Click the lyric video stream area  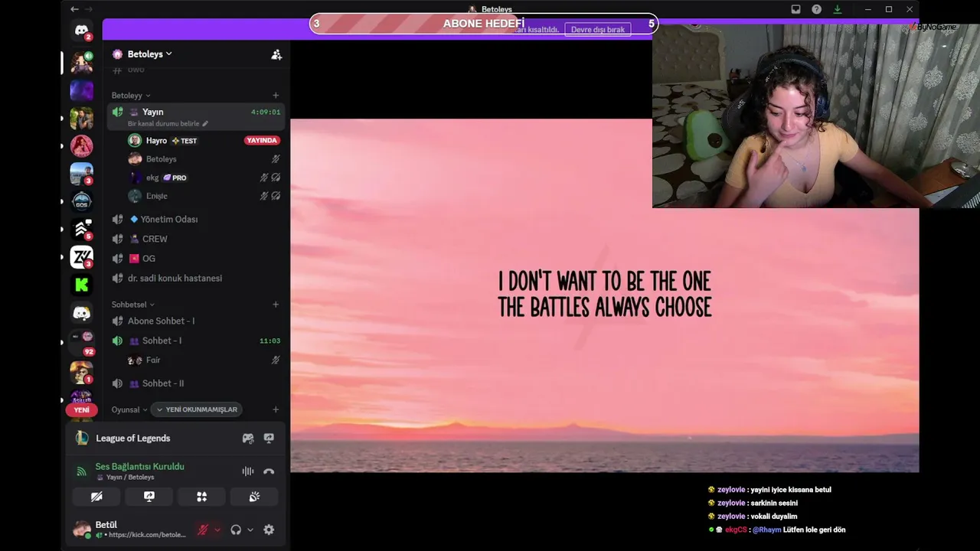(605, 295)
